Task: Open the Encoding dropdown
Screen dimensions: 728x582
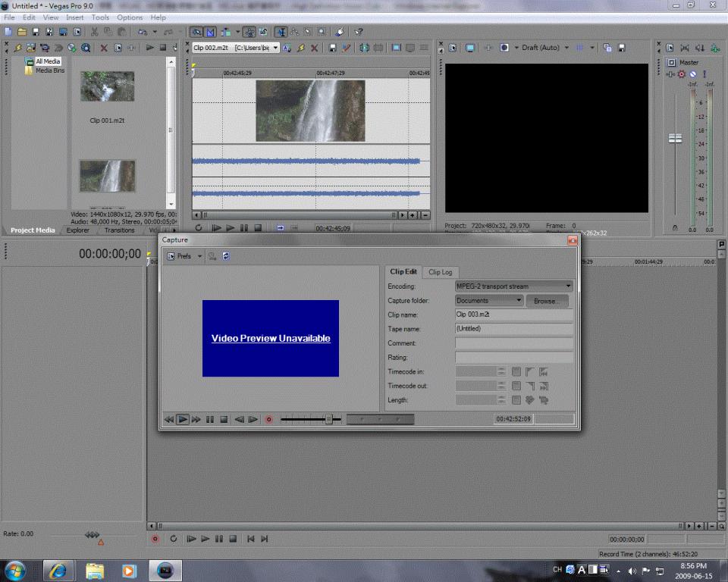Action: click(x=568, y=286)
